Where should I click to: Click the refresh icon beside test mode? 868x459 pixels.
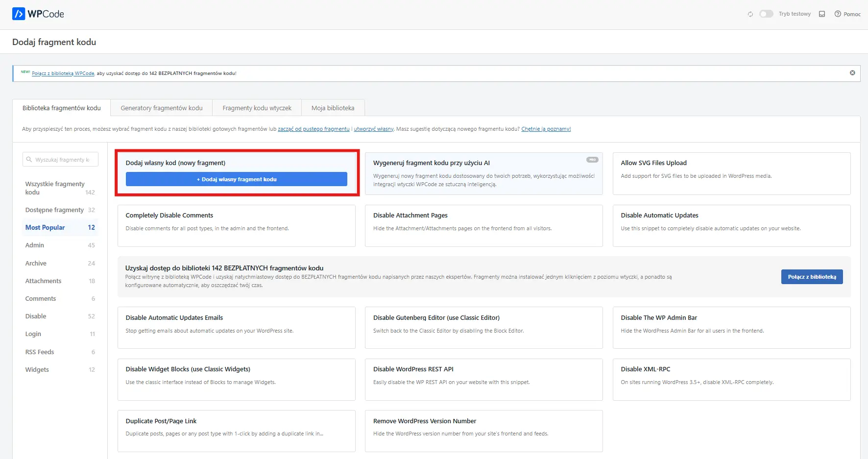tap(750, 14)
